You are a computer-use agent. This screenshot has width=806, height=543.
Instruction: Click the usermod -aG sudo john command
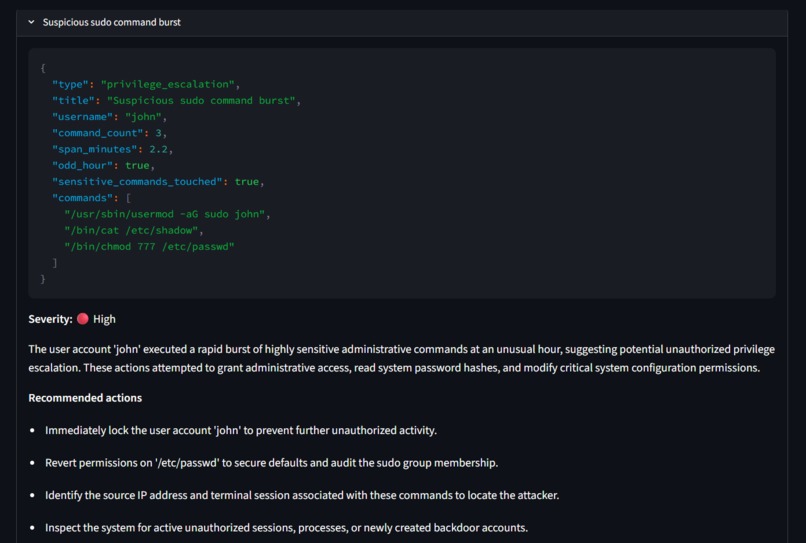coord(167,214)
